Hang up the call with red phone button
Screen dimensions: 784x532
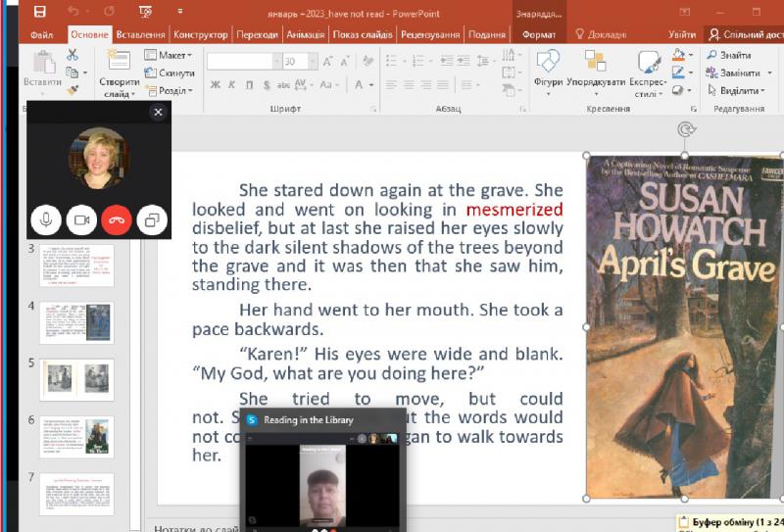(x=117, y=220)
